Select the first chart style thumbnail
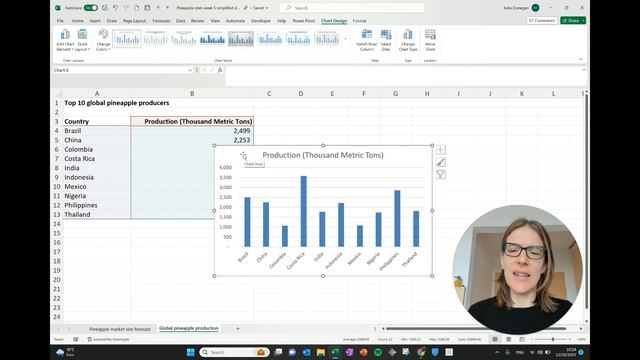This screenshot has width=640, height=360. pyautogui.click(x=127, y=39)
